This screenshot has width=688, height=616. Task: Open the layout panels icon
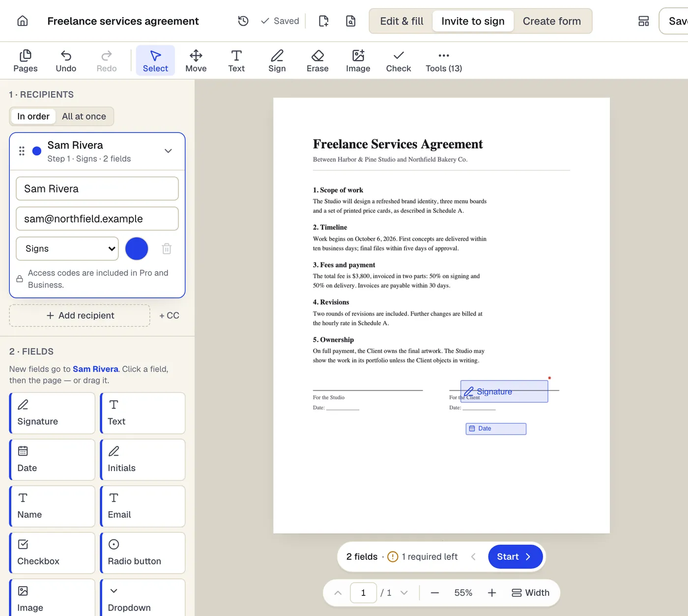pyautogui.click(x=643, y=21)
